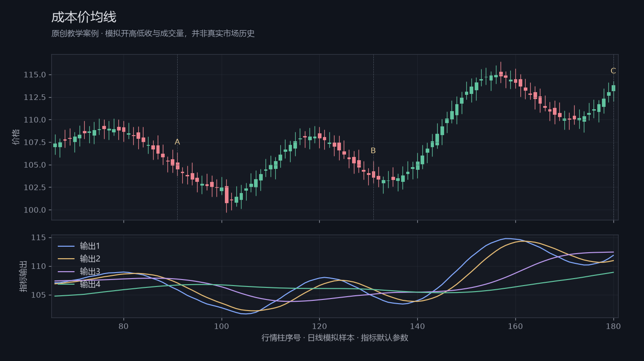The height and width of the screenshot is (361, 644).
Task: Select marker label A on price chart
Action: [177, 142]
